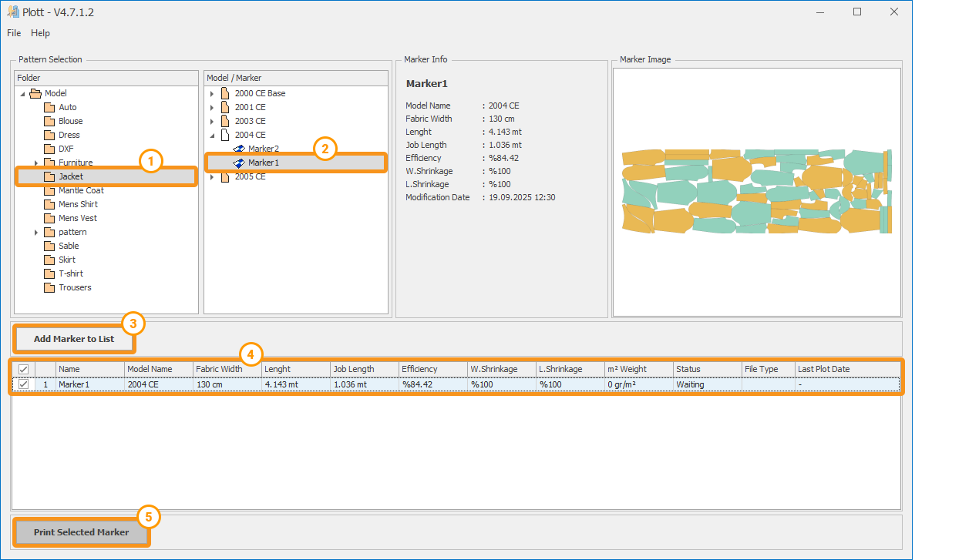Screen dimensions: 979x560
Task: Click the Trousers folder icon
Action: (49, 287)
